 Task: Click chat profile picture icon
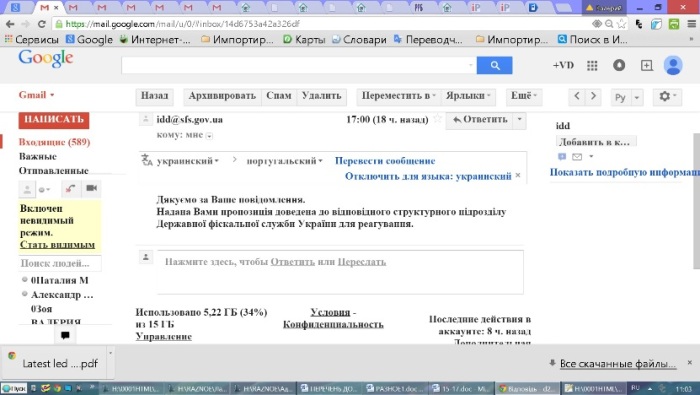pos(27,189)
